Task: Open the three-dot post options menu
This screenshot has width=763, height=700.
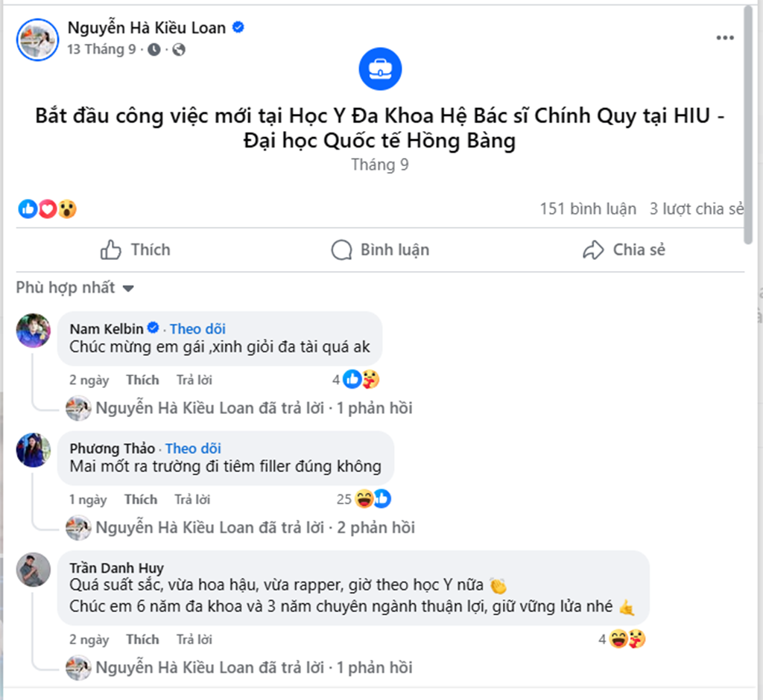Action: coord(724,38)
